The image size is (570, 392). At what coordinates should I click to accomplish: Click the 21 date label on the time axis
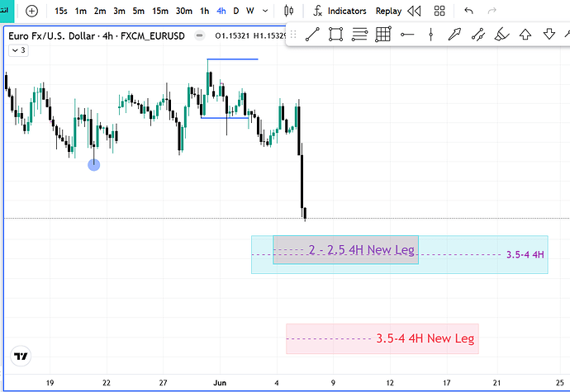click(496, 383)
